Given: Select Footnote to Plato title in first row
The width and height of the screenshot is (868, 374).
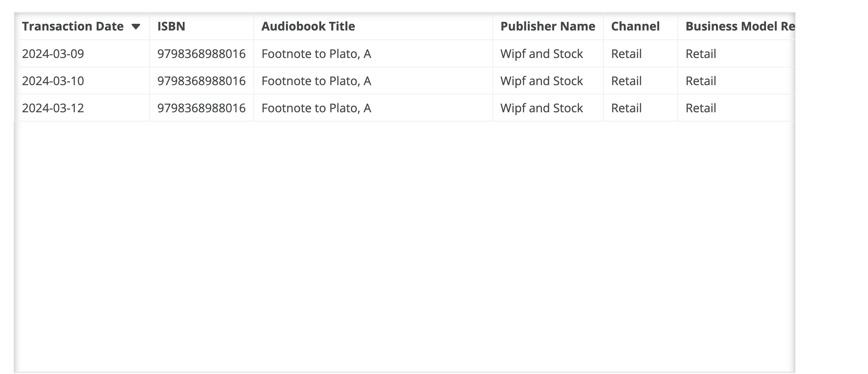Looking at the screenshot, I should pos(316,54).
